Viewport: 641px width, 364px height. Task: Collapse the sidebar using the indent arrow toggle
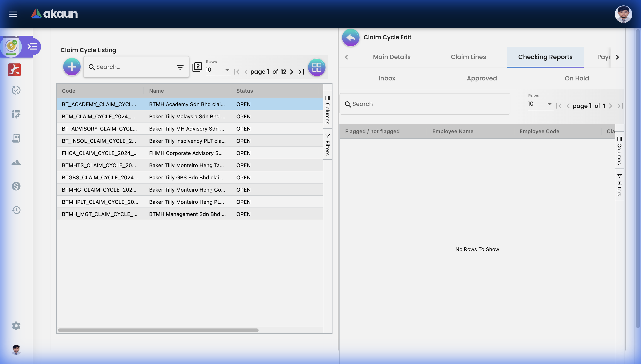(x=32, y=46)
